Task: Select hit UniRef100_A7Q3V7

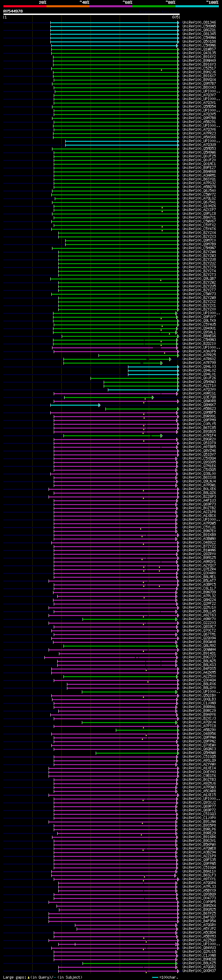Action: (x=199, y=95)
